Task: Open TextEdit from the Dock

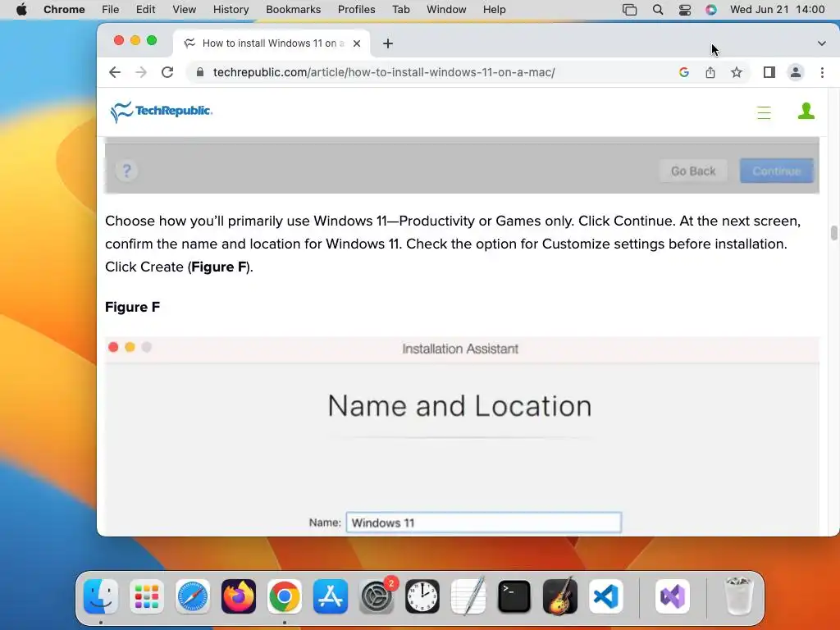Action: (x=468, y=596)
